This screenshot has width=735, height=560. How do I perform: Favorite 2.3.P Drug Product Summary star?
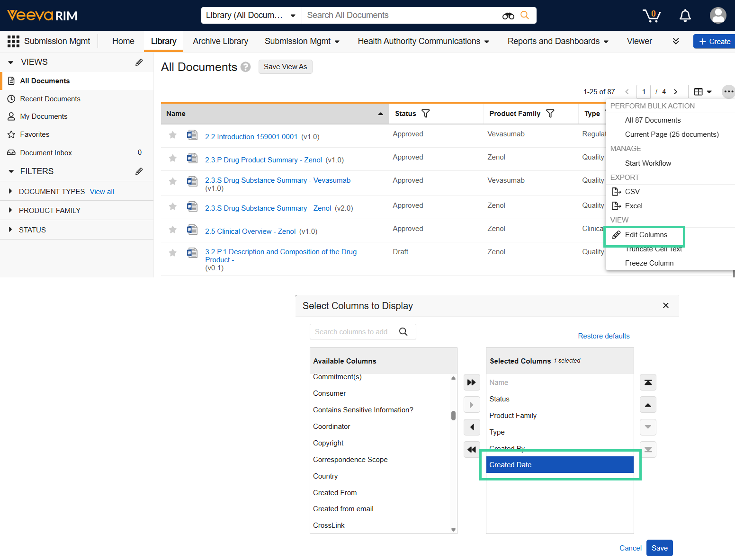tap(172, 158)
